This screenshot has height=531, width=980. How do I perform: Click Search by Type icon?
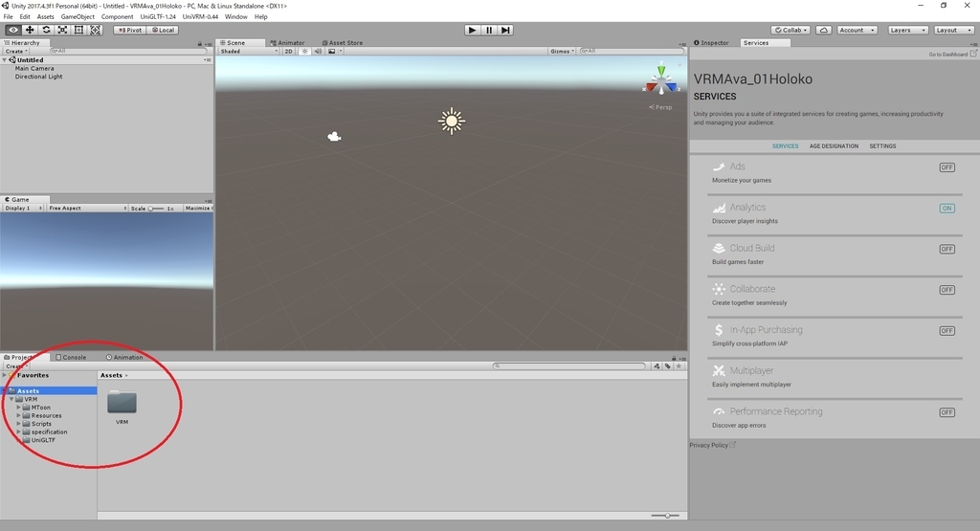pos(657,366)
